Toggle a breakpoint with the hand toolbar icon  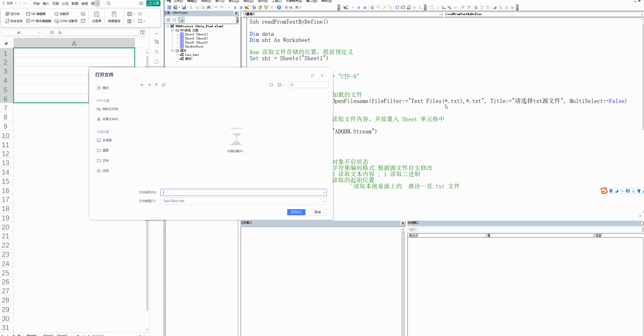tap(372, 7)
